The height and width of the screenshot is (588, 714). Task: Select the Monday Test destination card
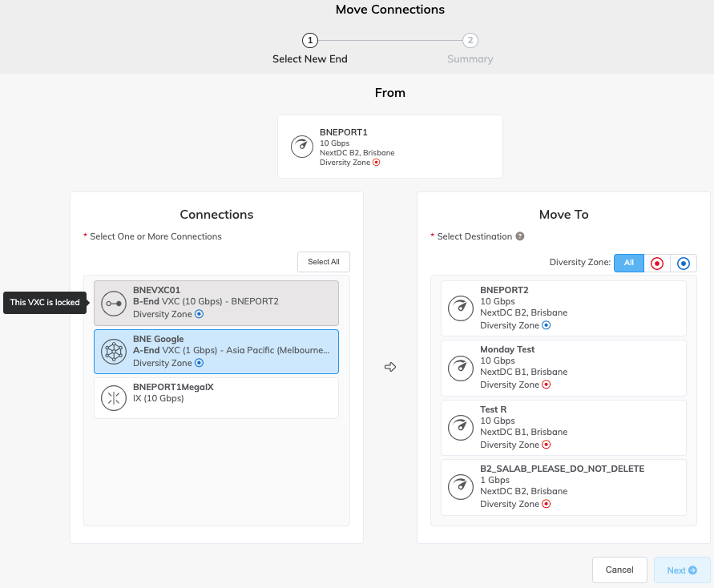click(563, 367)
